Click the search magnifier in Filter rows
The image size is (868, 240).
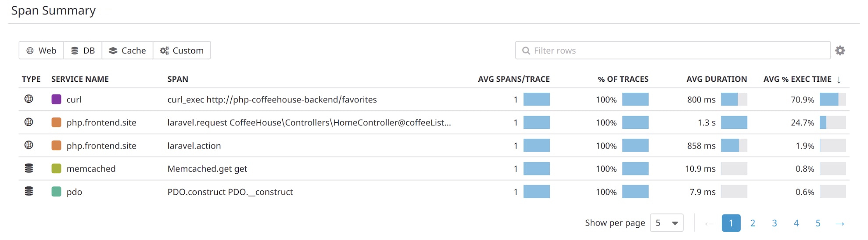[526, 51]
